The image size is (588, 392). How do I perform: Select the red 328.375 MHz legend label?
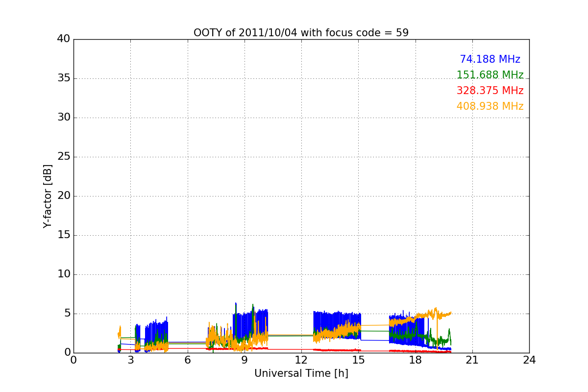click(490, 91)
